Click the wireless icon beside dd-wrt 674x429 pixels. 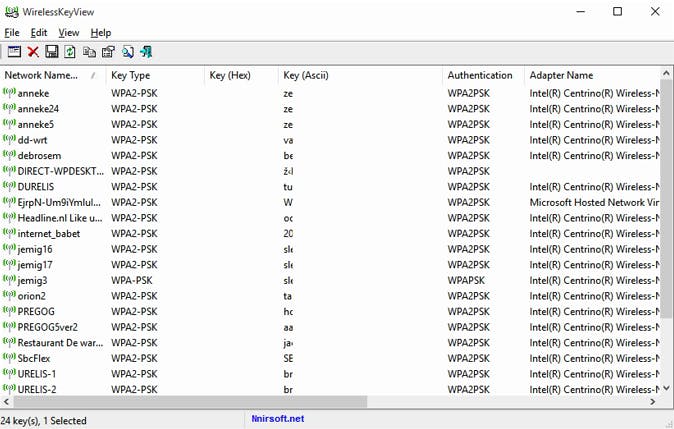point(9,139)
